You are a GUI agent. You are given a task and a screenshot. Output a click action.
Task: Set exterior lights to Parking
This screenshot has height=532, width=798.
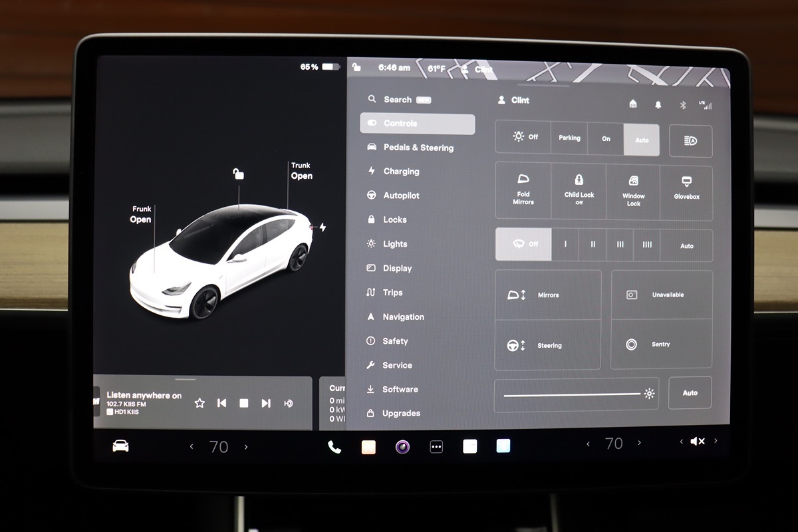(569, 138)
